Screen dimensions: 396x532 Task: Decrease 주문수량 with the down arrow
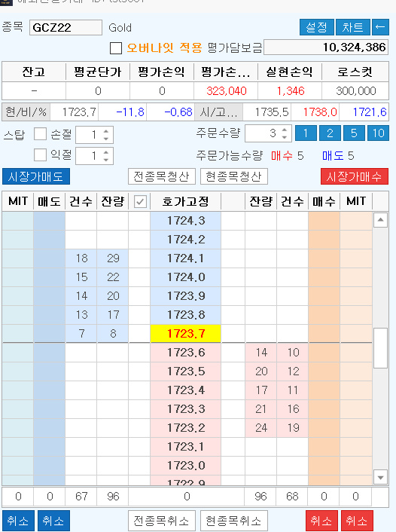point(284,137)
